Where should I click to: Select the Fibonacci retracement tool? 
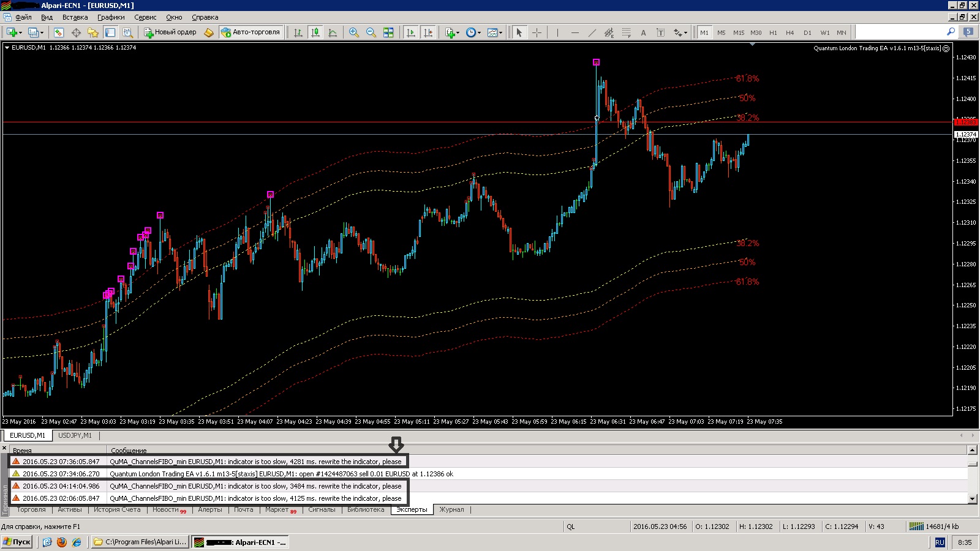(x=626, y=32)
